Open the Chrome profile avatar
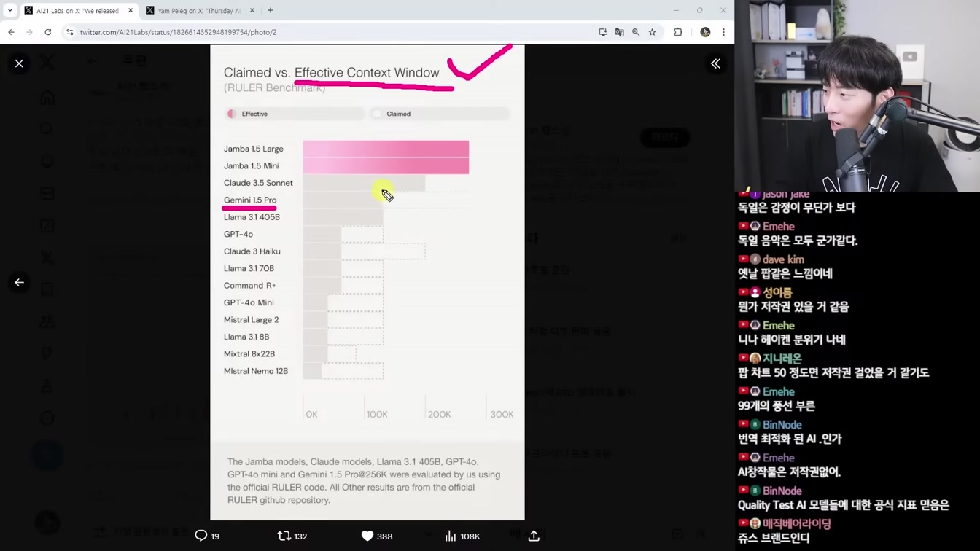 pyautogui.click(x=705, y=32)
